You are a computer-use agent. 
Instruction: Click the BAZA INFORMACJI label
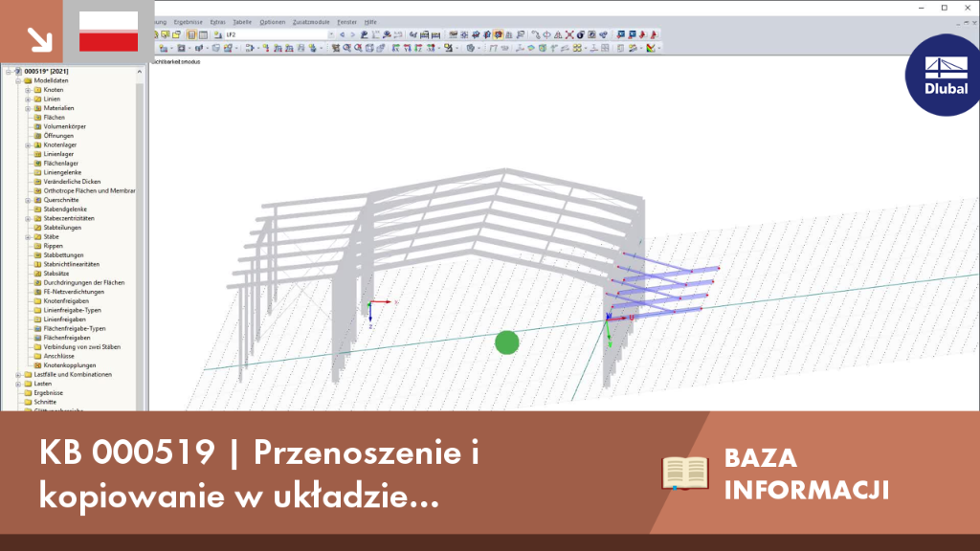pyautogui.click(x=806, y=474)
